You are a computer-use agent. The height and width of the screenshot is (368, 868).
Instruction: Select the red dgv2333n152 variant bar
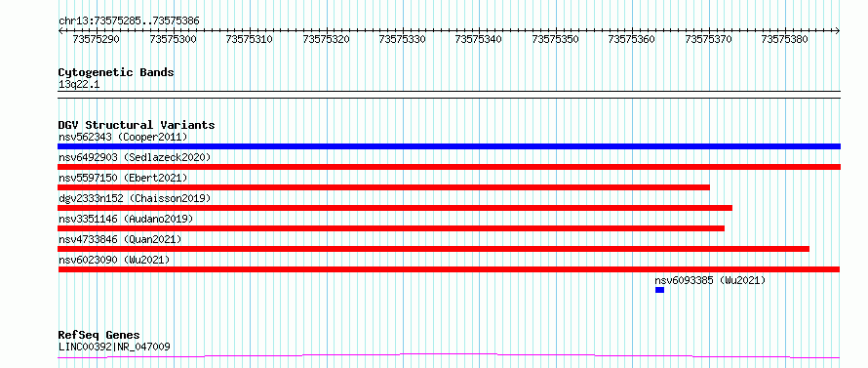[x=395, y=208]
